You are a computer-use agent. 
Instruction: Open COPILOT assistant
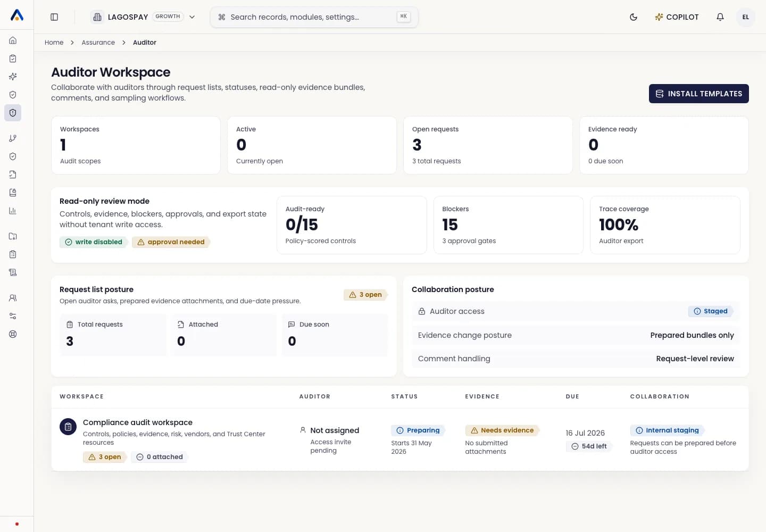pyautogui.click(x=677, y=17)
